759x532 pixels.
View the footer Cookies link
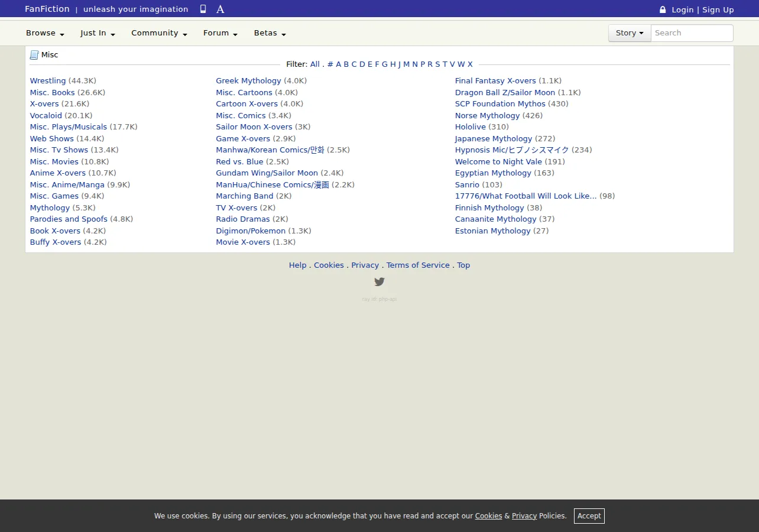point(329,265)
